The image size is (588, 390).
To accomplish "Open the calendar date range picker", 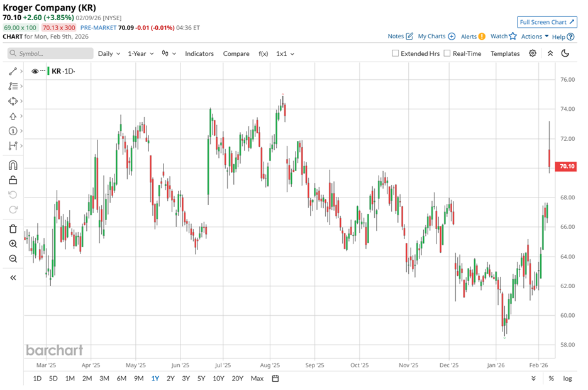I will click(x=275, y=379).
